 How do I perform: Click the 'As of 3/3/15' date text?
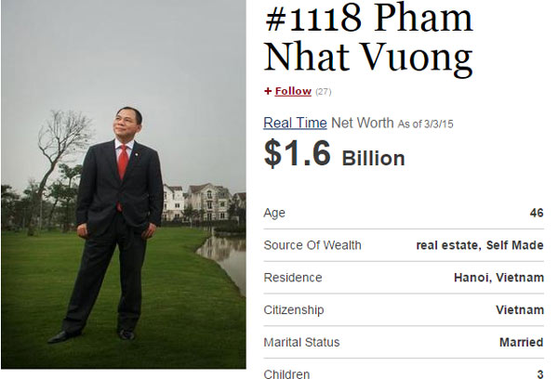[x=425, y=124]
